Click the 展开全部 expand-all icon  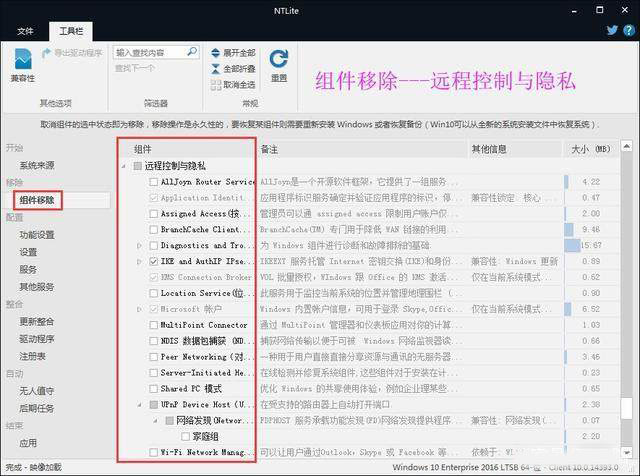pos(216,53)
